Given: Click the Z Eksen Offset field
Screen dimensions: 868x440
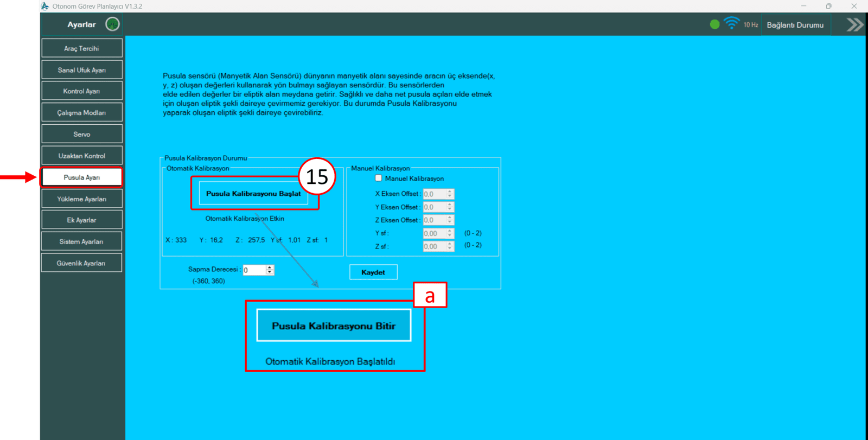Looking at the screenshot, I should [435, 220].
